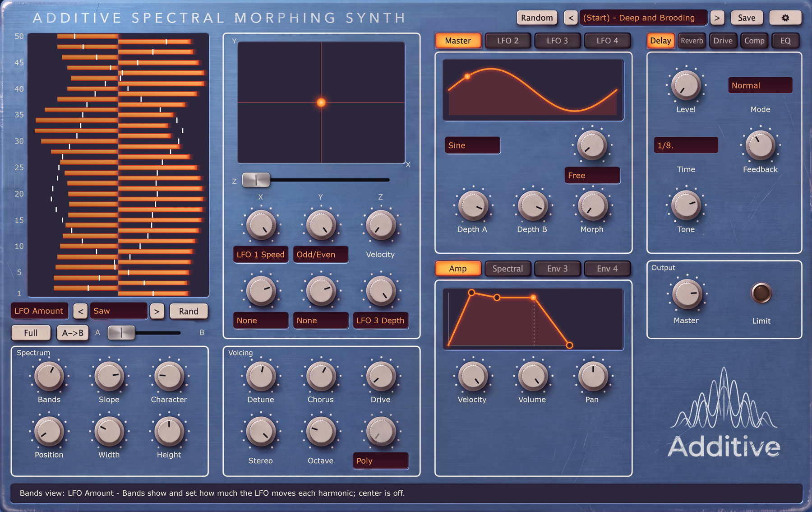Switch to the Reverb effect tab
The width and height of the screenshot is (812, 512).
point(692,41)
